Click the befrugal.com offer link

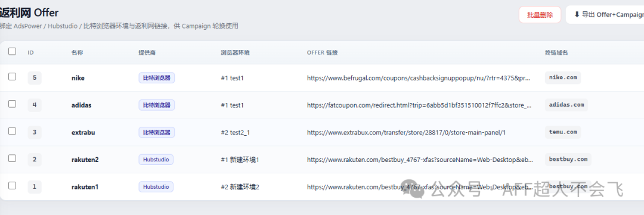click(419, 77)
